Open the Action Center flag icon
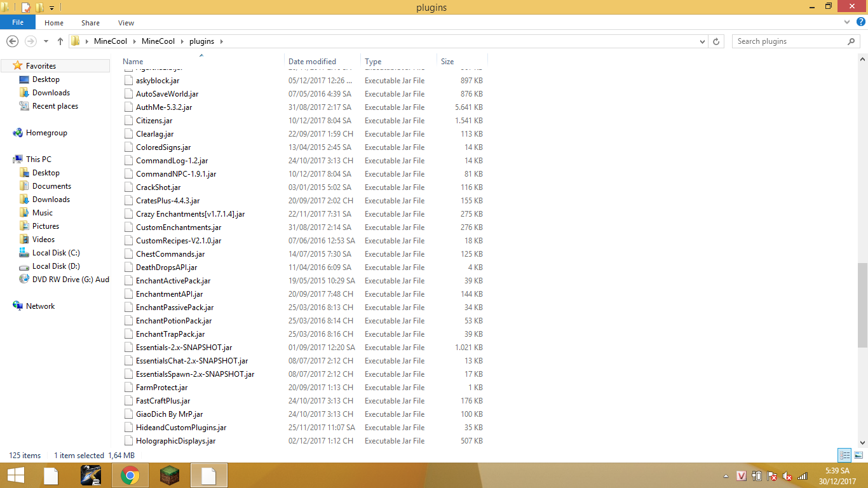The height and width of the screenshot is (488, 868). pos(772,476)
